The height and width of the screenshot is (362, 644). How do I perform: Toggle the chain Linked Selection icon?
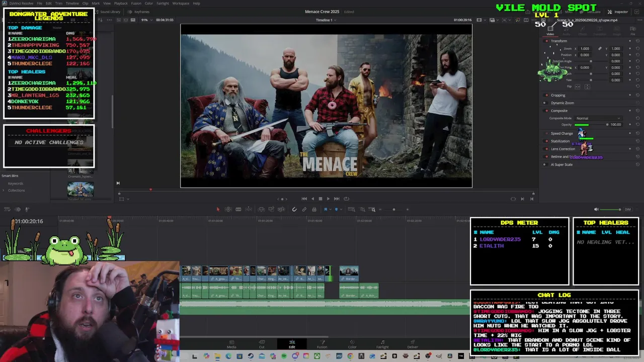point(304,209)
